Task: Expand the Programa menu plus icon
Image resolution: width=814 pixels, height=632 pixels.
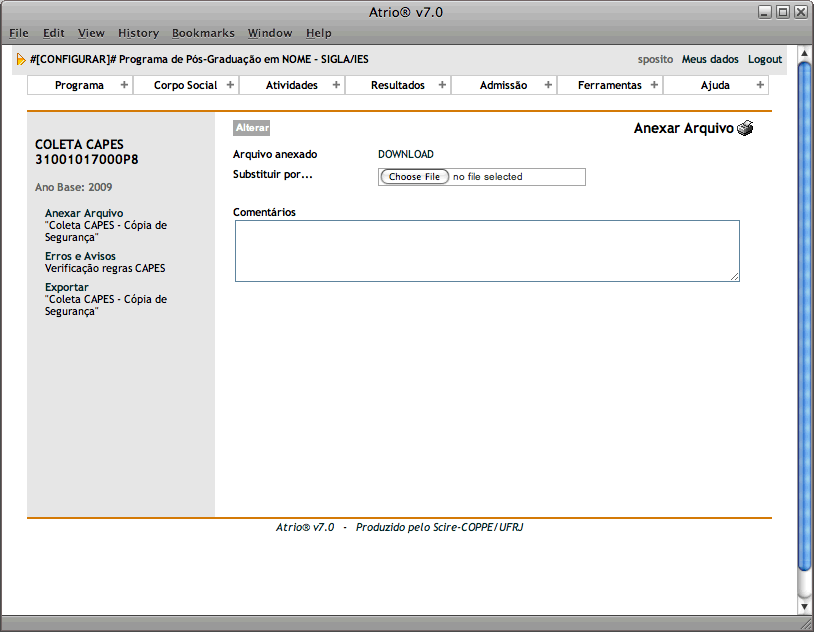Action: click(124, 85)
